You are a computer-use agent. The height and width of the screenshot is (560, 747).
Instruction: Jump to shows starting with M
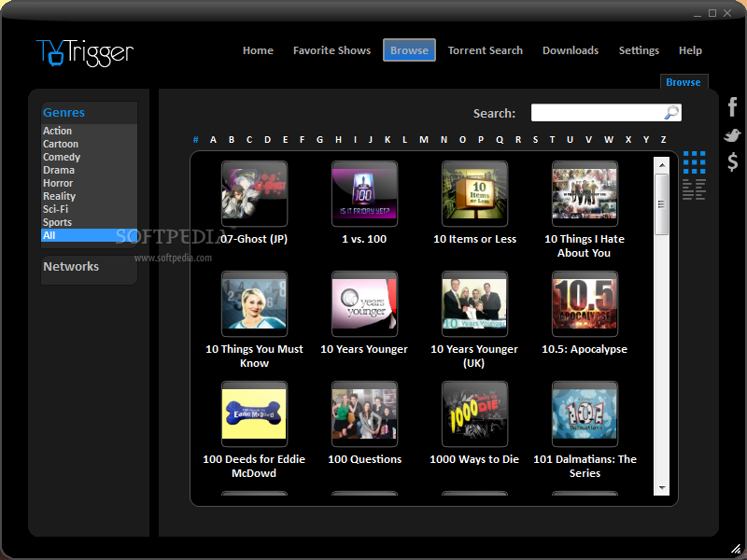coord(424,139)
